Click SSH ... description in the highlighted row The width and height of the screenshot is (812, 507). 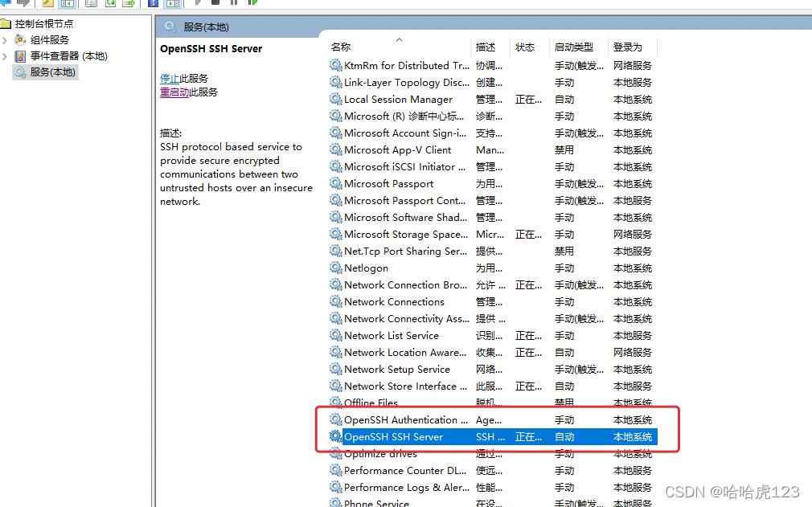(490, 436)
